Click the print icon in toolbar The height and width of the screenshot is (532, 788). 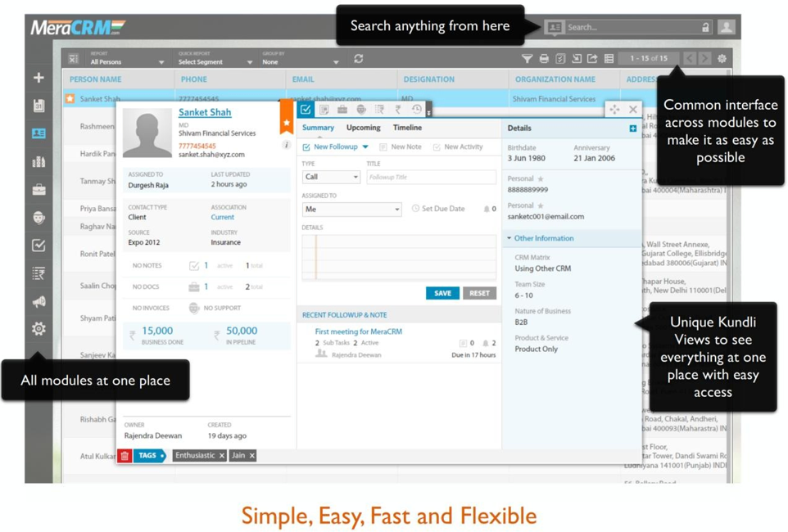click(544, 59)
